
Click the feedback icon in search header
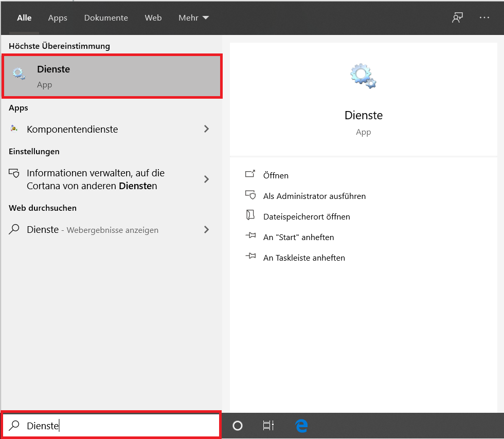pyautogui.click(x=457, y=17)
